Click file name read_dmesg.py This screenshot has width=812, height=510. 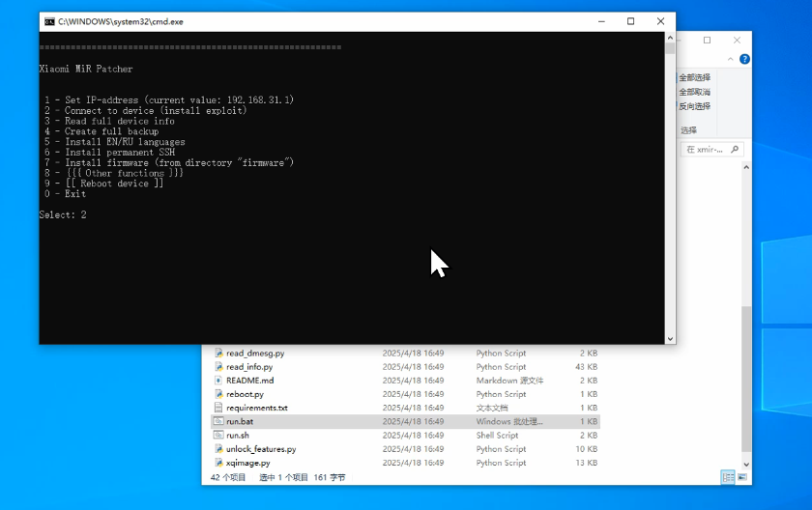click(255, 354)
